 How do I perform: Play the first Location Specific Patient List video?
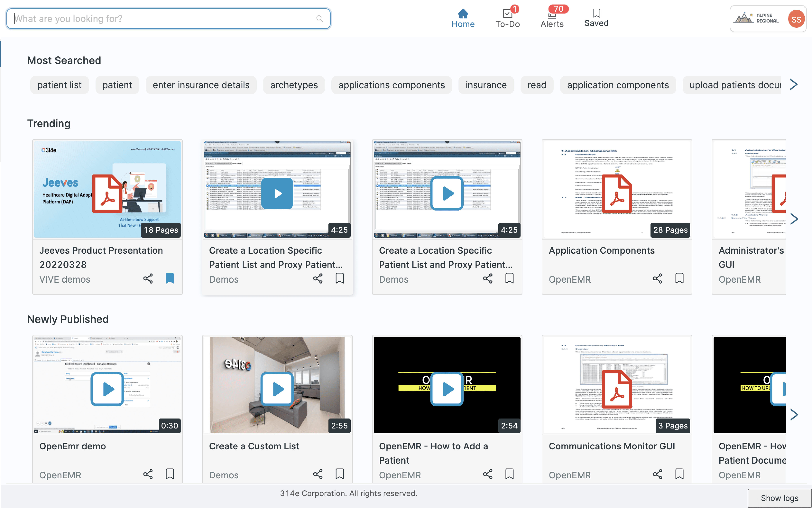coord(277,193)
